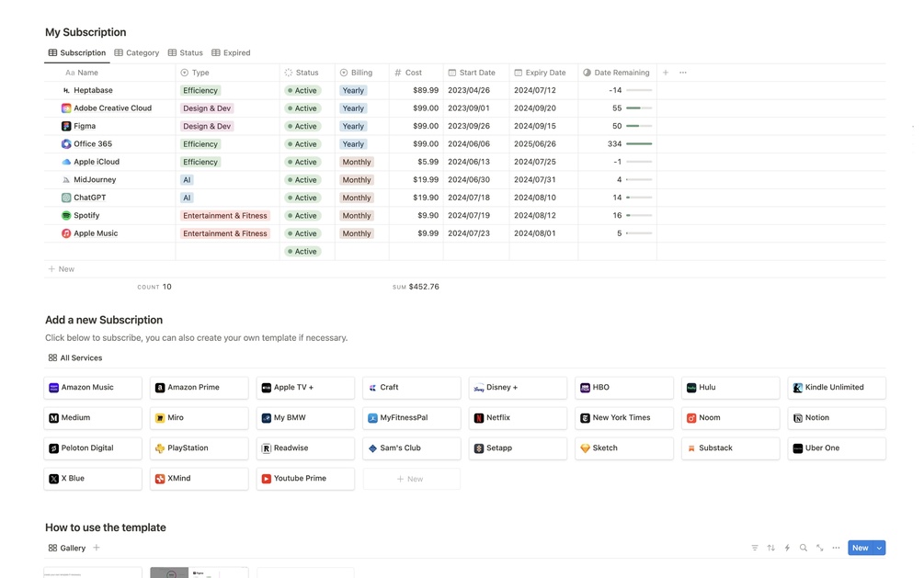Open the Status view tab
924x578 pixels.
click(185, 53)
